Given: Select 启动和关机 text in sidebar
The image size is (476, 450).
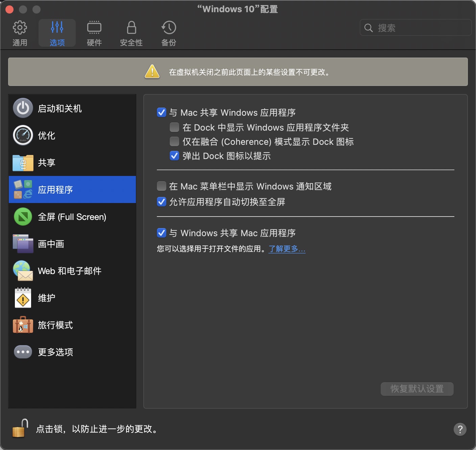Looking at the screenshot, I should pos(59,109).
